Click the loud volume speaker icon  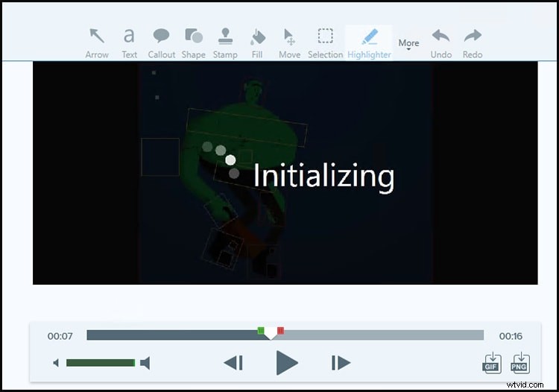[145, 363]
